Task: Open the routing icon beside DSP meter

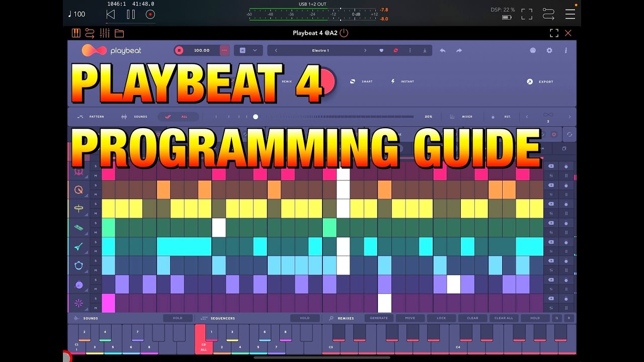Action: coord(548,14)
